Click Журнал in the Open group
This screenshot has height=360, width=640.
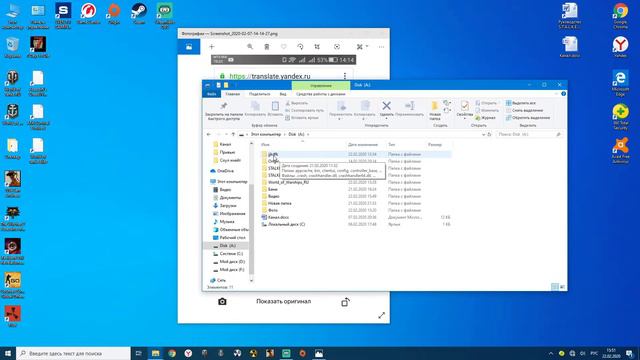pyautogui.click(x=485, y=118)
